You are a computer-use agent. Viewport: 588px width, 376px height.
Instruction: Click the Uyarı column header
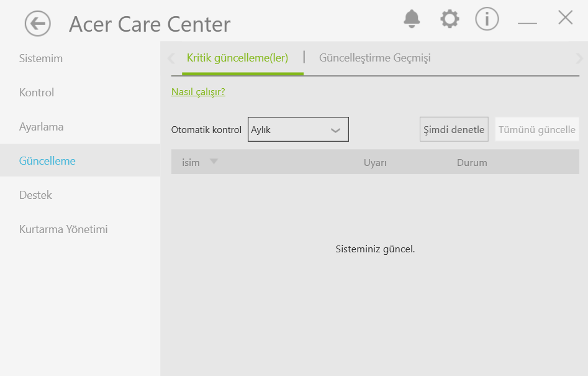(x=375, y=163)
